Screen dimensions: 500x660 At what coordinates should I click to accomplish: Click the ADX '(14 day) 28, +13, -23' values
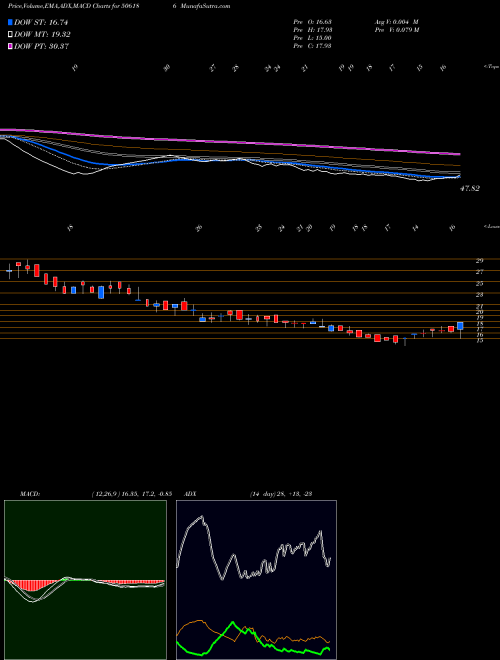(x=280, y=494)
